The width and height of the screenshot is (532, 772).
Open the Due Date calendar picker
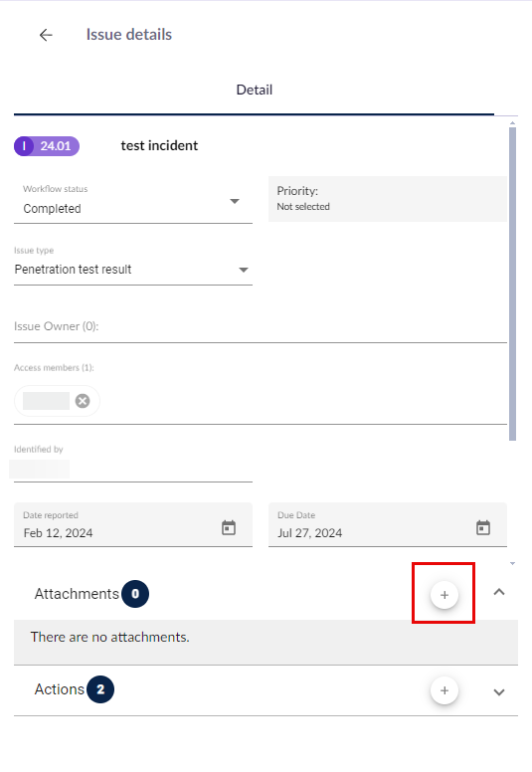[483, 527]
